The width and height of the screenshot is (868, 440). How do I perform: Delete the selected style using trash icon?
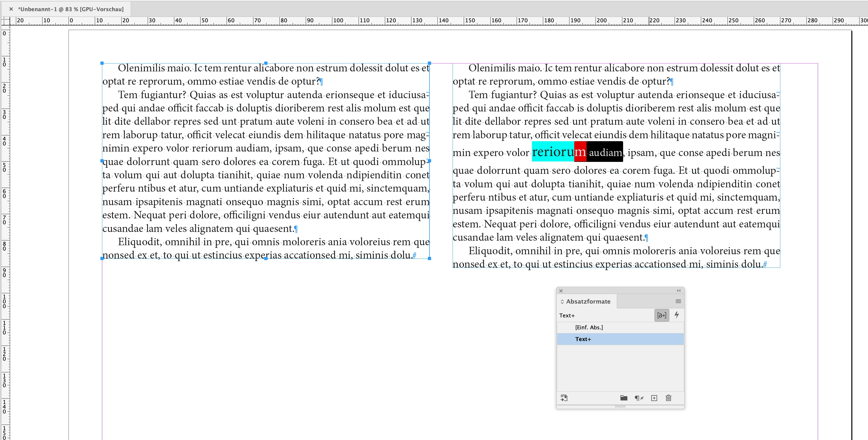(669, 398)
